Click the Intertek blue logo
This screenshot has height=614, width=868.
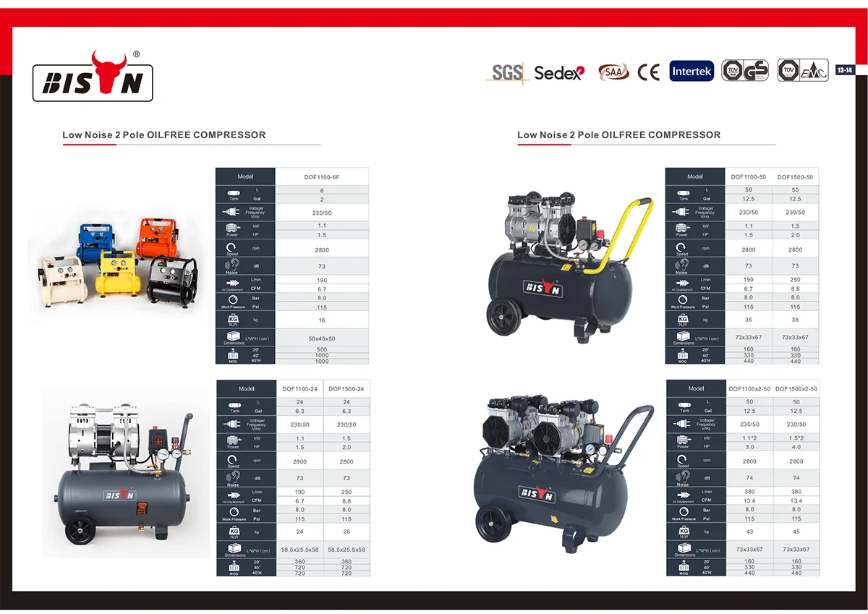tap(692, 71)
